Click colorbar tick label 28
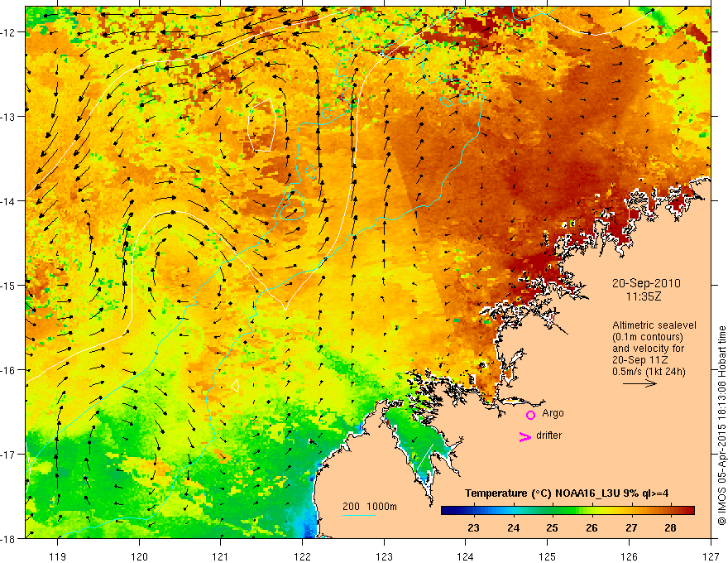The image size is (728, 563). (670, 527)
